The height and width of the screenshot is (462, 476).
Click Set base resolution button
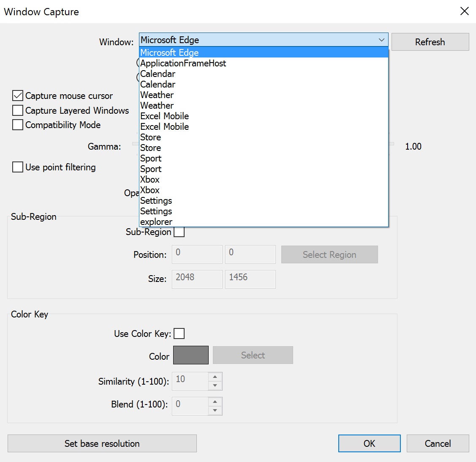102,443
